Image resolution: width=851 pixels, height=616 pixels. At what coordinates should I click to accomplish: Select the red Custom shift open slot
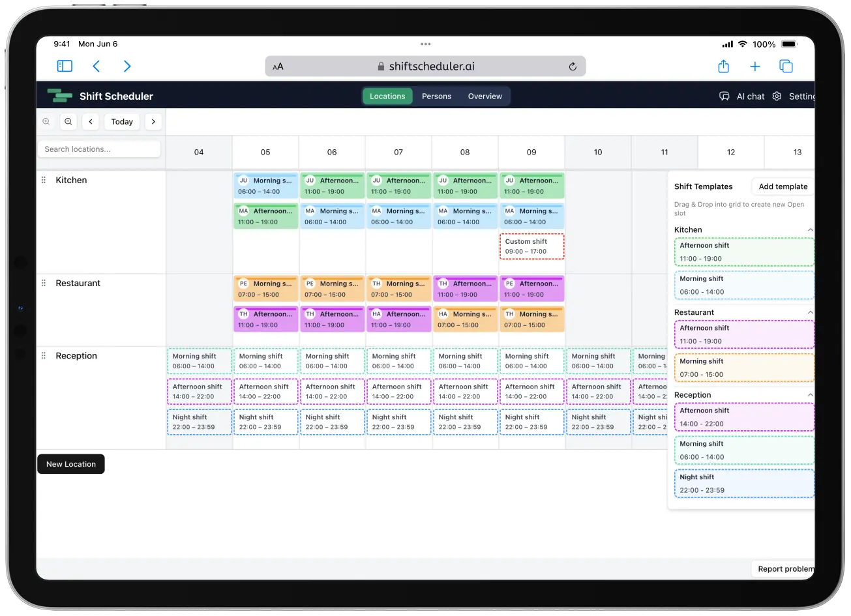click(531, 246)
